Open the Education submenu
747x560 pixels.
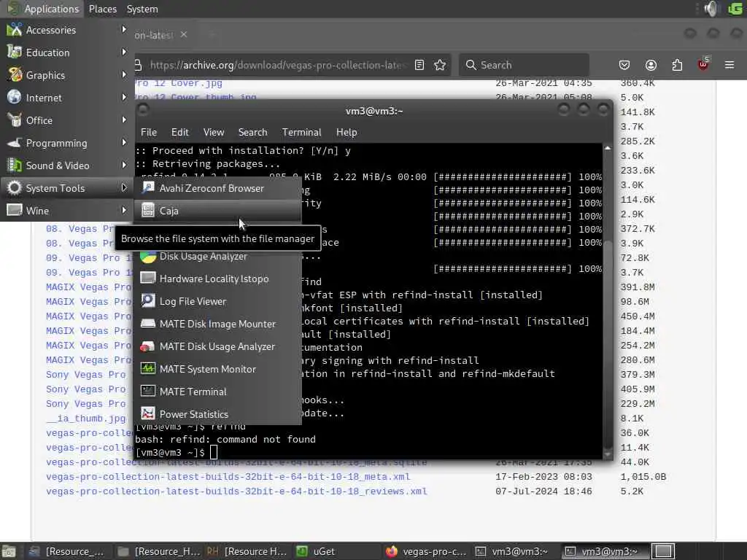pos(66,52)
